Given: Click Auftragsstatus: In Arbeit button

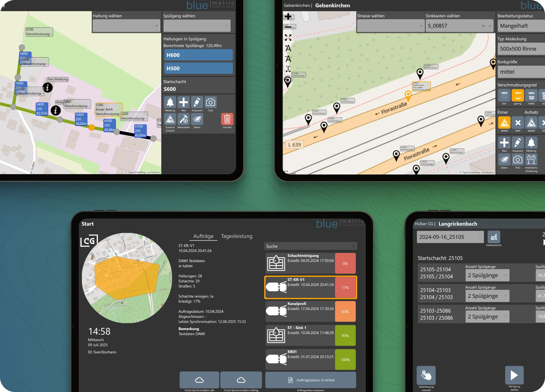Looking at the screenshot, I should pos(310,380).
